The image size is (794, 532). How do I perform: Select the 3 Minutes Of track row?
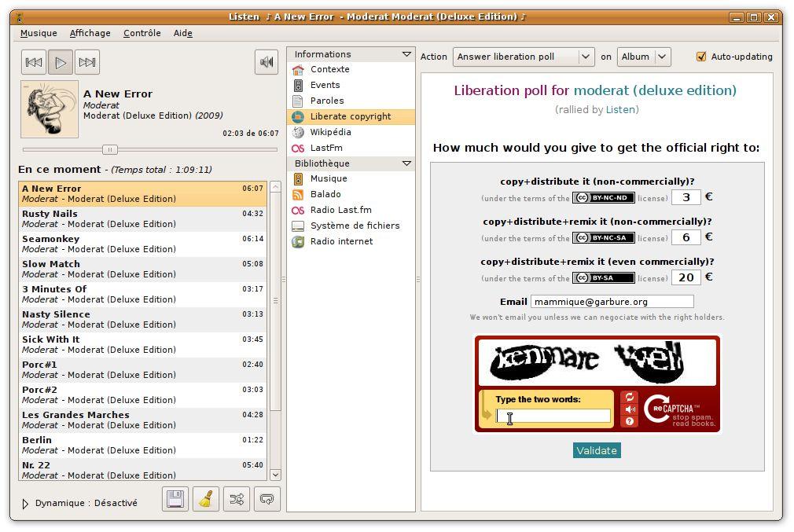tap(143, 295)
